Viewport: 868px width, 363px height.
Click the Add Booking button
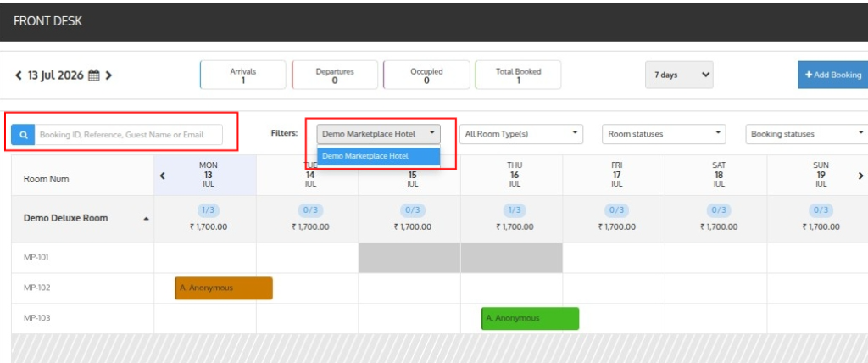coord(833,75)
